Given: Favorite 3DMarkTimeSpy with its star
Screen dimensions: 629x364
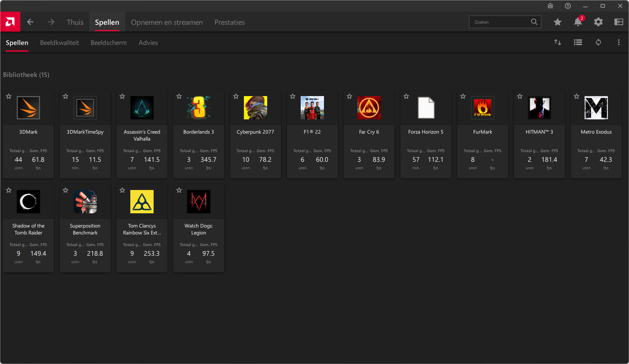Looking at the screenshot, I should 66,96.
